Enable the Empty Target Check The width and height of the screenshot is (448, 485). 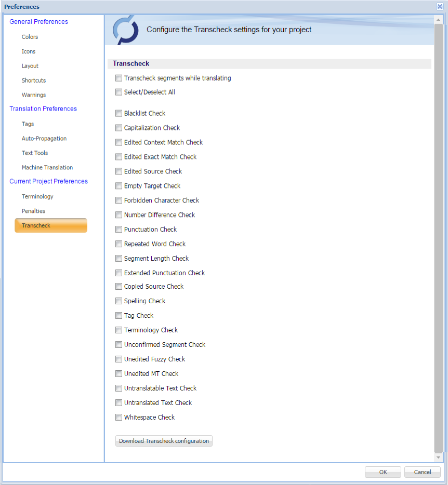click(x=118, y=186)
